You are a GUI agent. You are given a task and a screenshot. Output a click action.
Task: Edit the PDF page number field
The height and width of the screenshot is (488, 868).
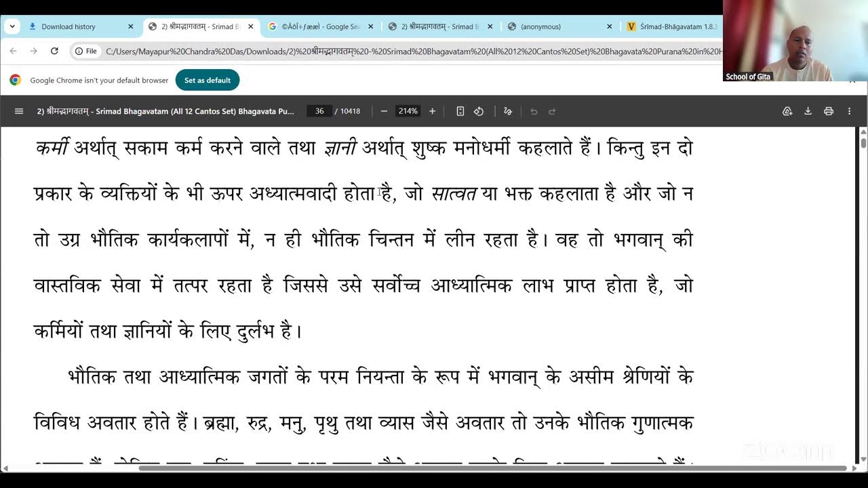(x=319, y=111)
